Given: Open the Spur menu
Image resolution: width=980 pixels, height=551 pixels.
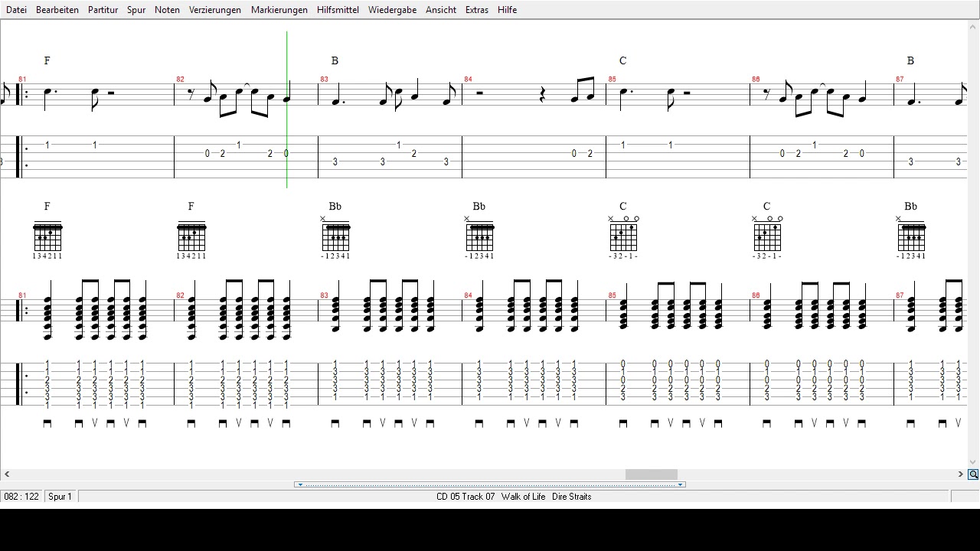Looking at the screenshot, I should click(x=136, y=10).
